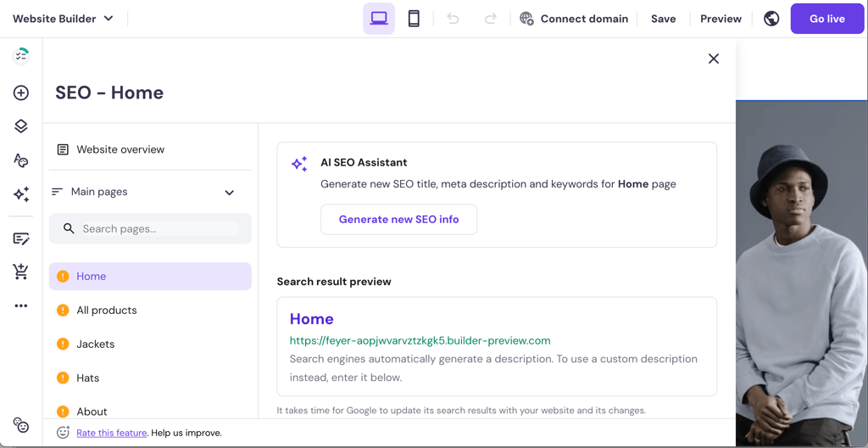Collapse the Main pages section chevron
The width and height of the screenshot is (868, 448).
[x=229, y=193]
